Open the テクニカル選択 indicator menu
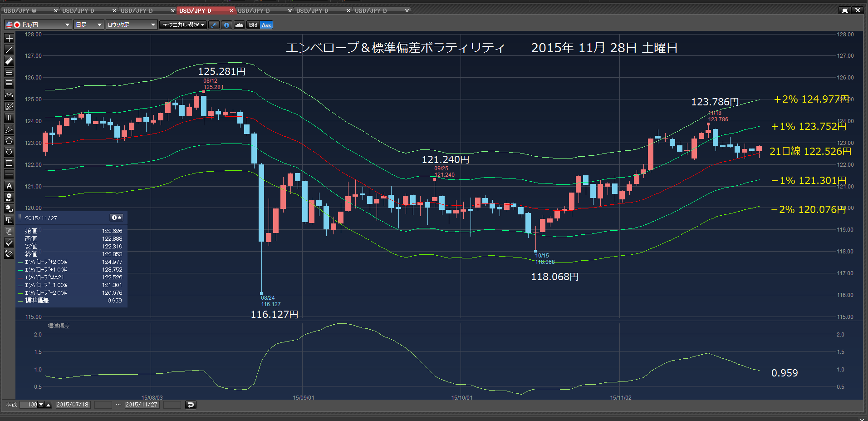This screenshot has height=421, width=868. tap(183, 25)
